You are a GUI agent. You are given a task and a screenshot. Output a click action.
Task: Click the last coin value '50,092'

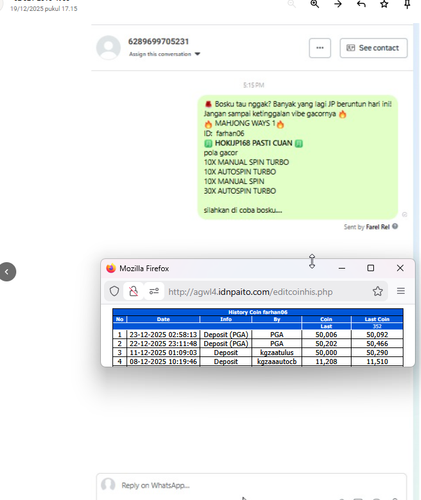[377, 334]
